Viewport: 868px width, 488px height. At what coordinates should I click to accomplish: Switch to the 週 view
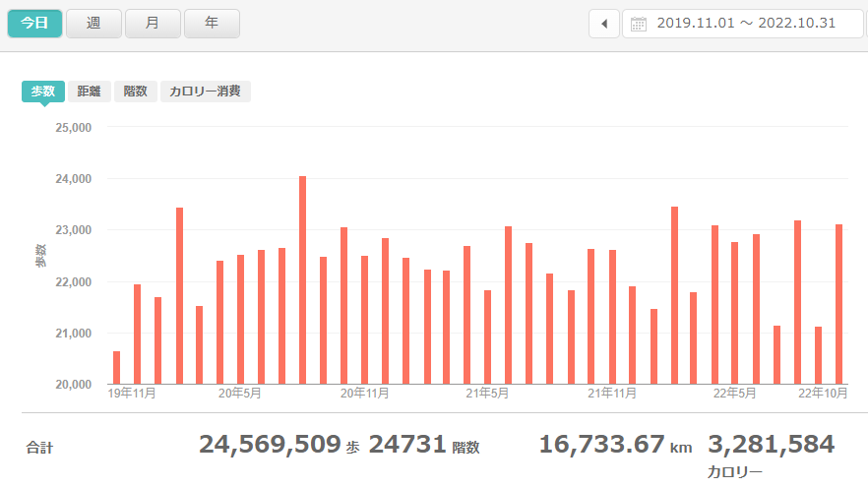pyautogui.click(x=93, y=24)
